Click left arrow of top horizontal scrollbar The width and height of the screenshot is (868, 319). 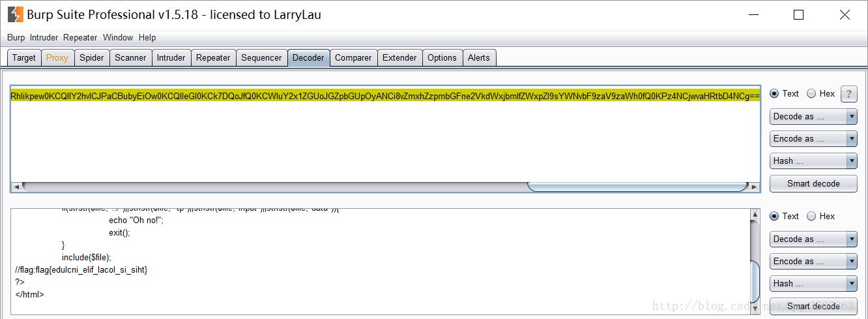coord(16,187)
